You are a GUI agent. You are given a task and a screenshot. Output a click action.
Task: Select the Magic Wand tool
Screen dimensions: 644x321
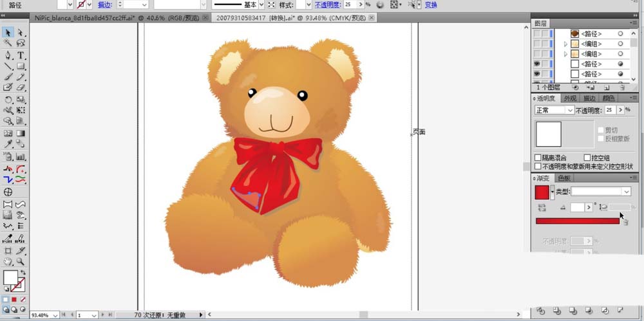point(8,43)
